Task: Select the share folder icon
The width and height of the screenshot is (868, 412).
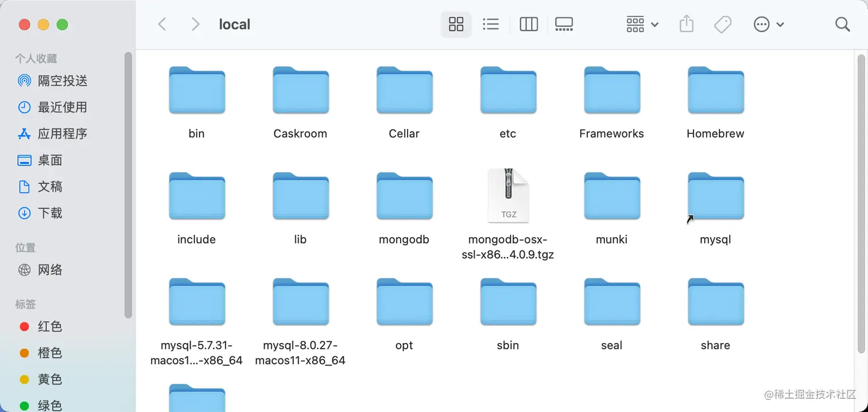Action: (x=716, y=302)
